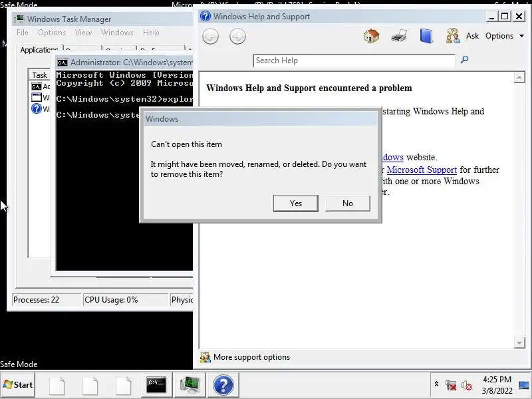Minimize the Help and Support window

click(491, 16)
